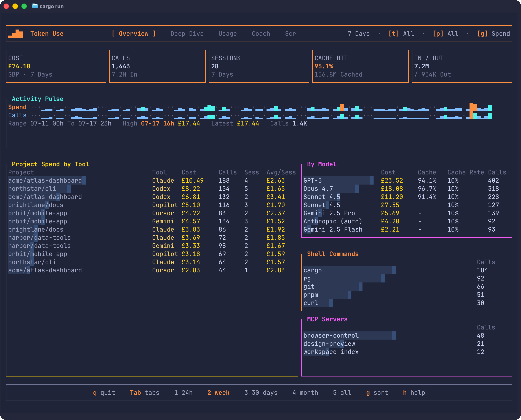Click the £3.18 Copilot cost cell
The image size is (521, 420).
(191, 254)
